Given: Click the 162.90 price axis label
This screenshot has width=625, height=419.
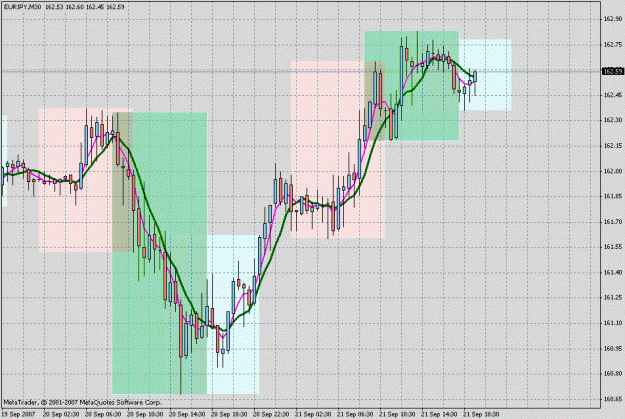Looking at the screenshot, I should tap(613, 19).
